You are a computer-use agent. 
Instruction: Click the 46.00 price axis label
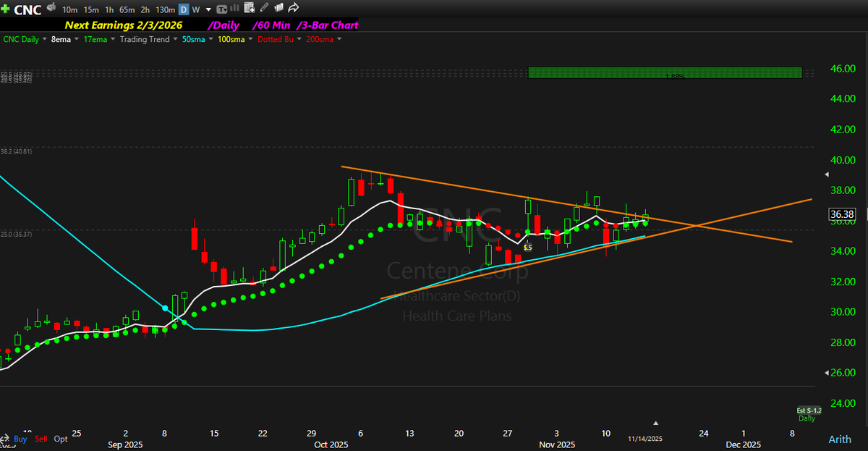pos(843,69)
